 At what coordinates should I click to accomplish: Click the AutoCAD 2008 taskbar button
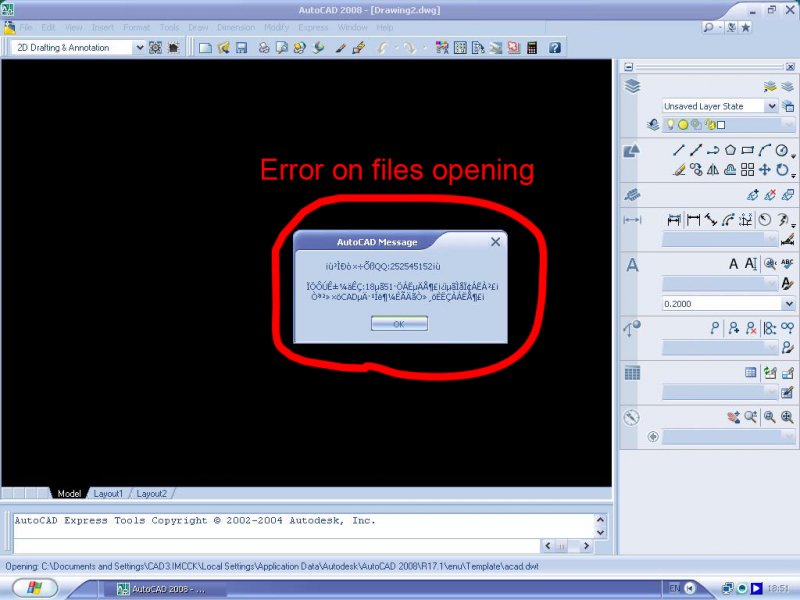tap(164, 589)
